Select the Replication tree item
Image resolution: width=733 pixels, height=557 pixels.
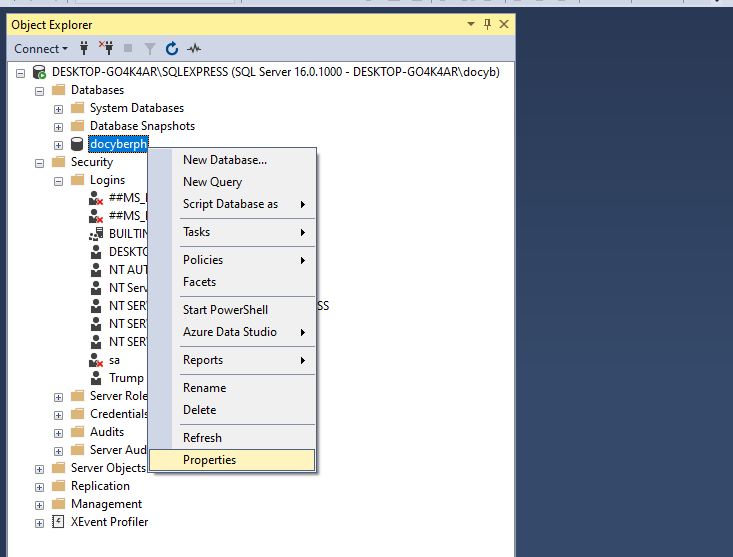pyautogui.click(x=100, y=486)
